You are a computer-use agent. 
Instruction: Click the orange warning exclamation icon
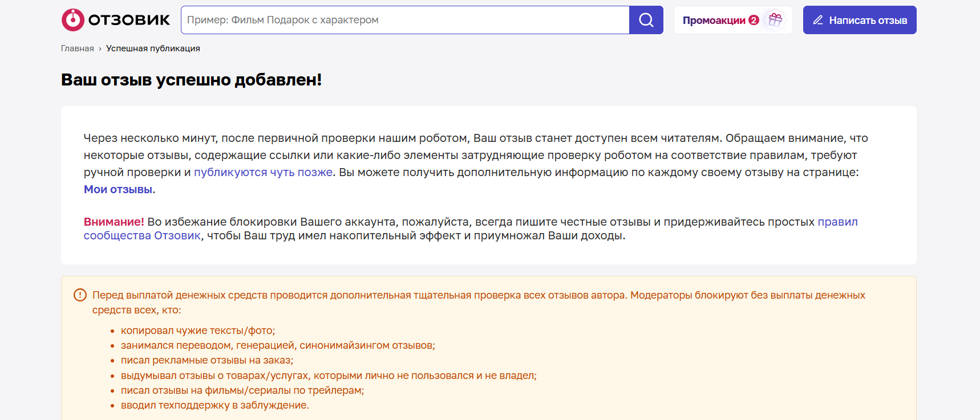coord(80,295)
